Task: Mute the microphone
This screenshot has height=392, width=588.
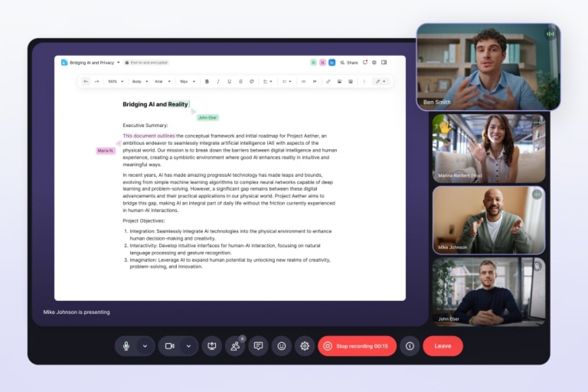Action: click(126, 346)
